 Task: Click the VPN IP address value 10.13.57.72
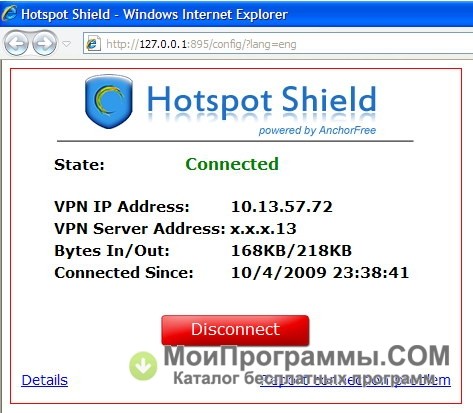point(282,207)
